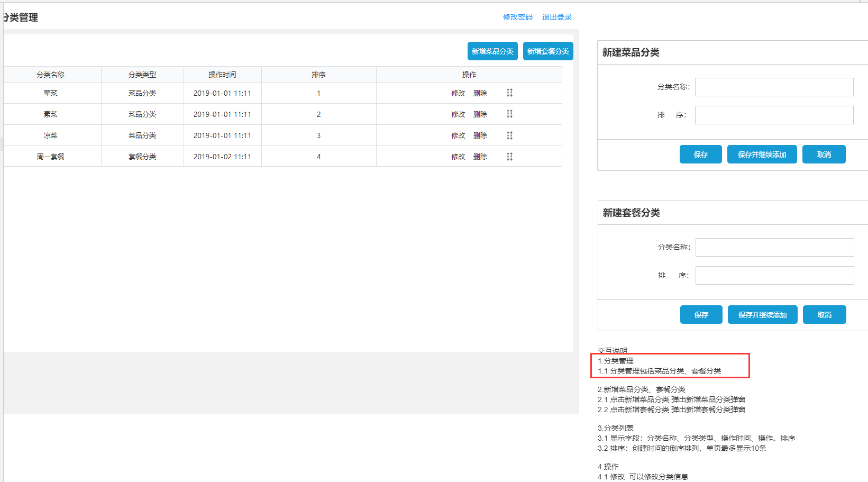
Task: Delete the 凉菜 category row
Action: click(480, 135)
